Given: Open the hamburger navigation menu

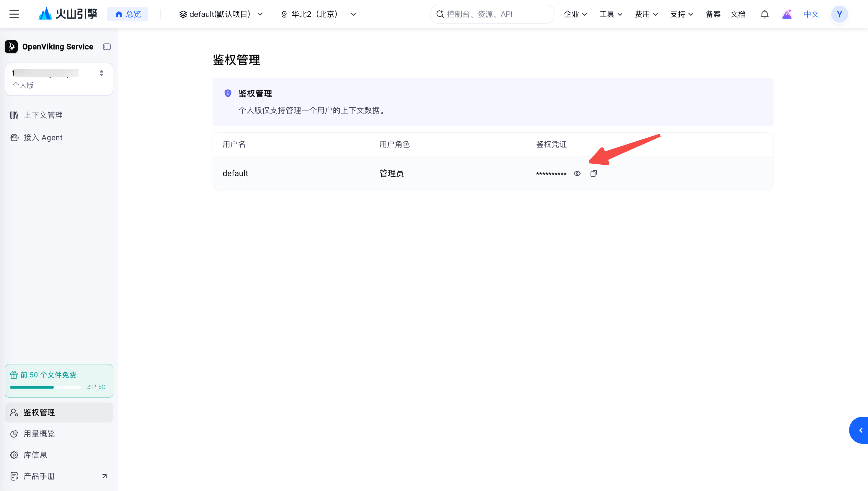Looking at the screenshot, I should coord(14,14).
